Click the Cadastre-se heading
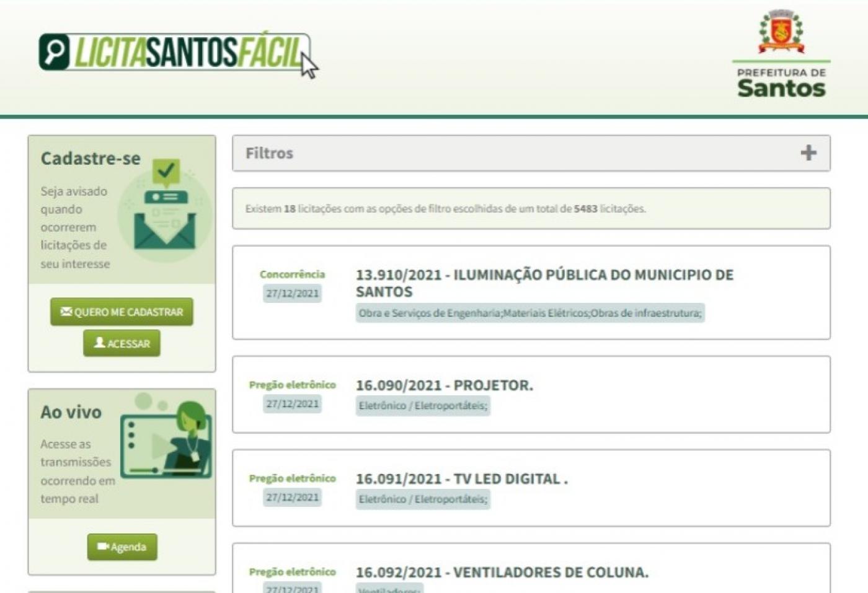868x593 pixels. (91, 159)
